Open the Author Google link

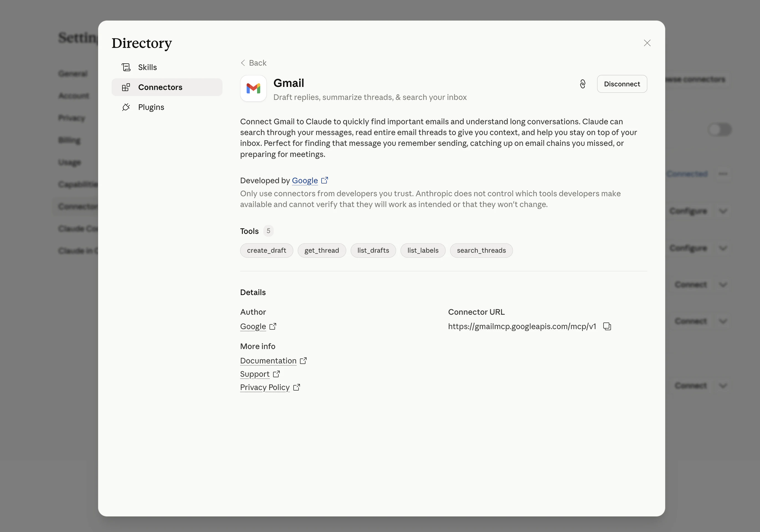pyautogui.click(x=253, y=327)
